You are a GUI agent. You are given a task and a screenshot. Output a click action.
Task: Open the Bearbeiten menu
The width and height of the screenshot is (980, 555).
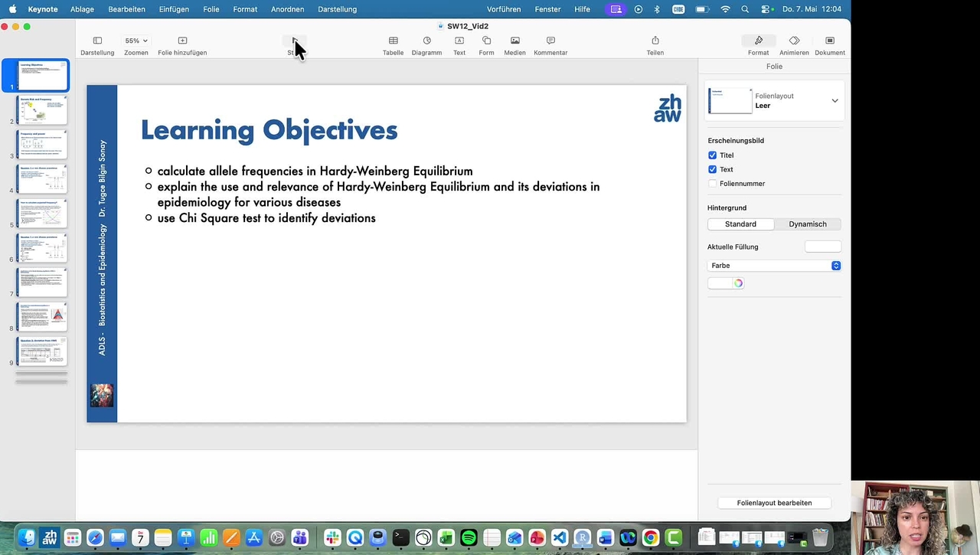pyautogui.click(x=127, y=9)
